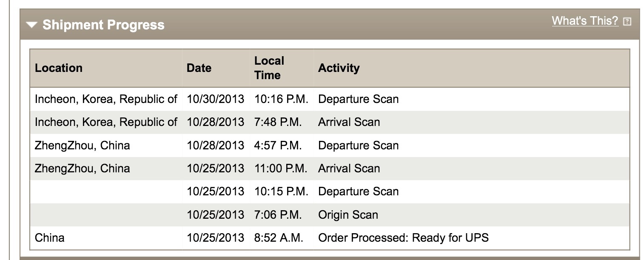The width and height of the screenshot is (644, 260).
Task: Collapse the Shipment Progress section triangle
Action: (32, 25)
